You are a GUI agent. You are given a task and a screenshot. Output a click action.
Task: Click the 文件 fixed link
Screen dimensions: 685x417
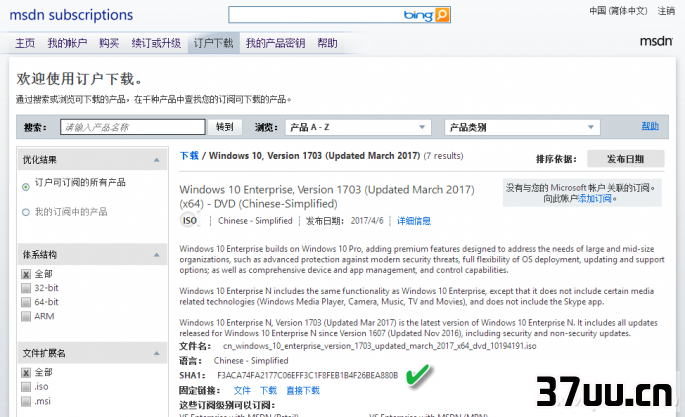tap(242, 390)
